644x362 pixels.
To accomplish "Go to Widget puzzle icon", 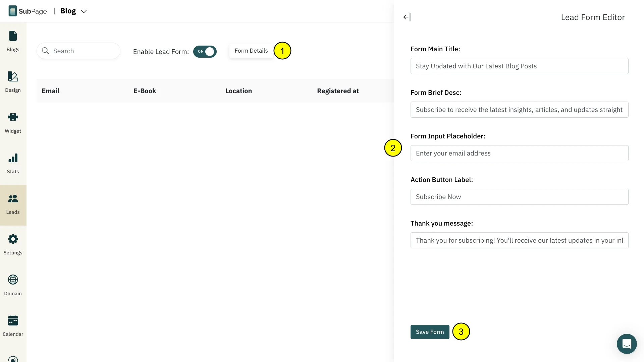I will (x=13, y=117).
